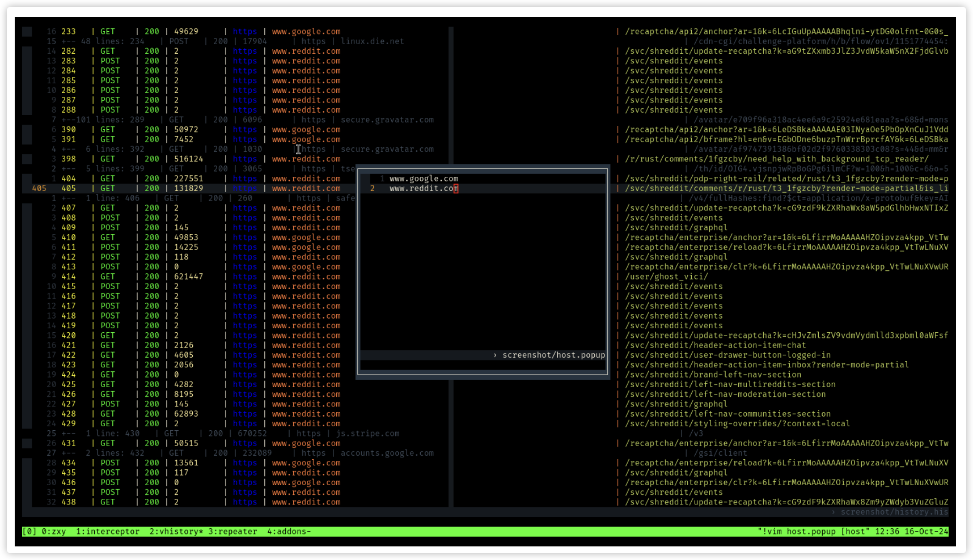Click www.reddit.com host on row 438
This screenshot has width=973, height=560.
tap(306, 502)
